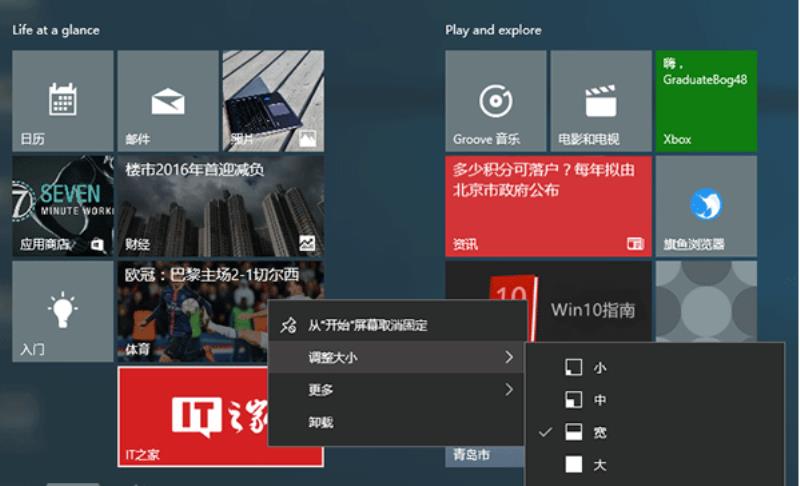Viewport: 800px width, 486px height.
Task: Expand the 调整大小 resize submenu
Action: pos(396,357)
